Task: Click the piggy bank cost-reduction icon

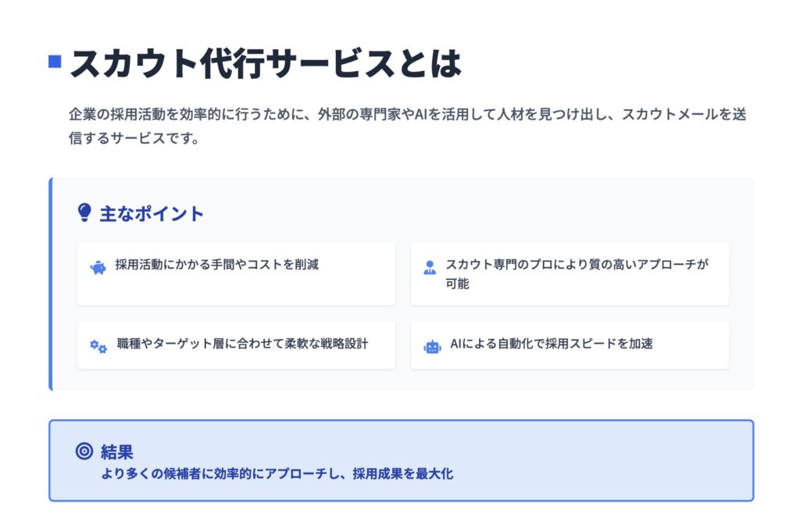Action: [x=98, y=268]
